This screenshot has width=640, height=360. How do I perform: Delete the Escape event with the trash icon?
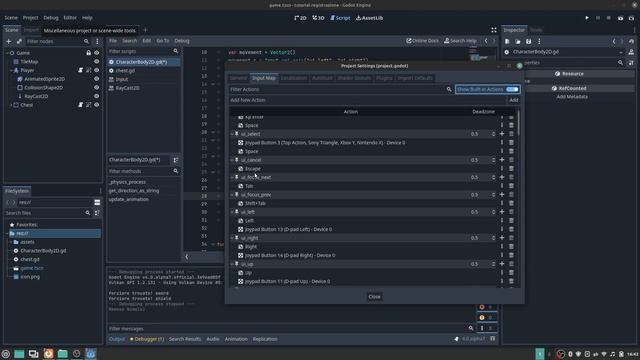tap(511, 169)
